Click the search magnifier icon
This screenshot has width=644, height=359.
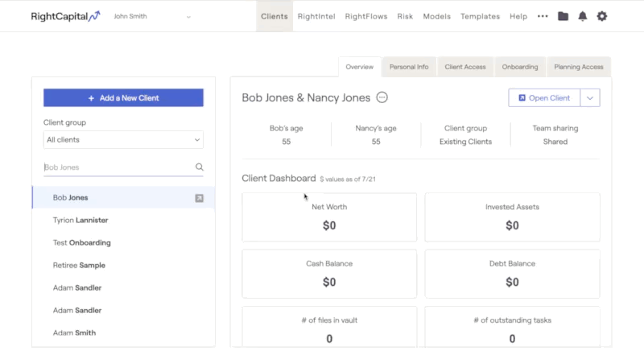(199, 167)
